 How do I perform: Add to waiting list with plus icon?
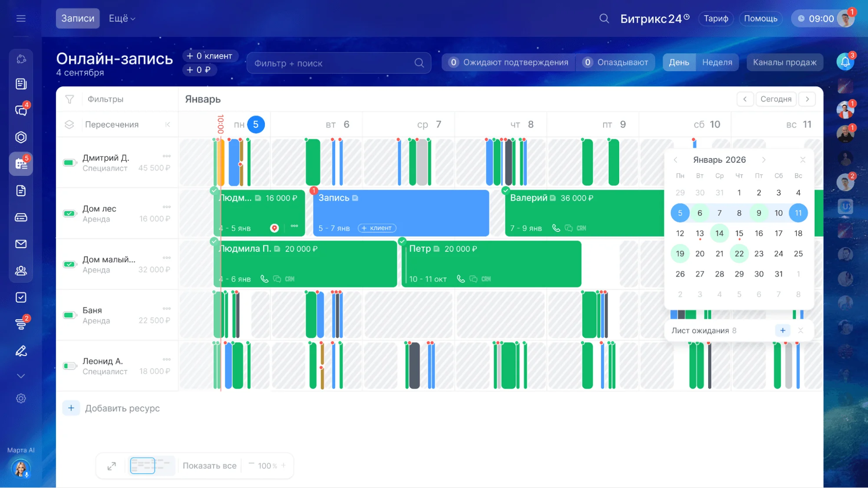click(782, 330)
